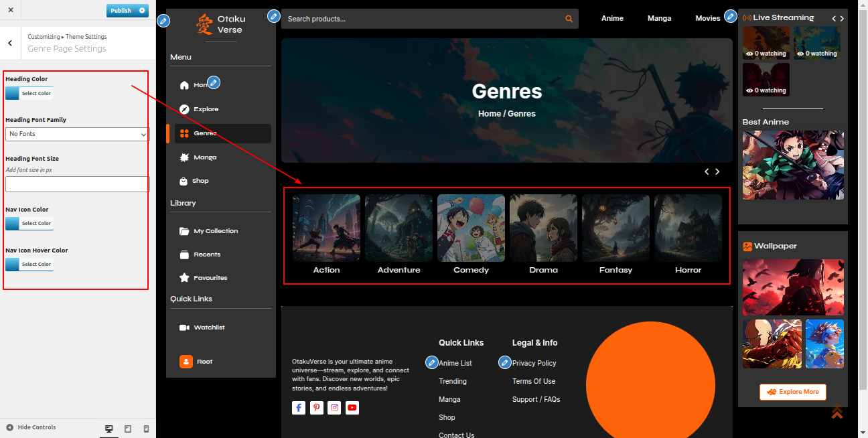Go back using the customizer back chevron
This screenshot has width=868, height=438.
[10, 43]
